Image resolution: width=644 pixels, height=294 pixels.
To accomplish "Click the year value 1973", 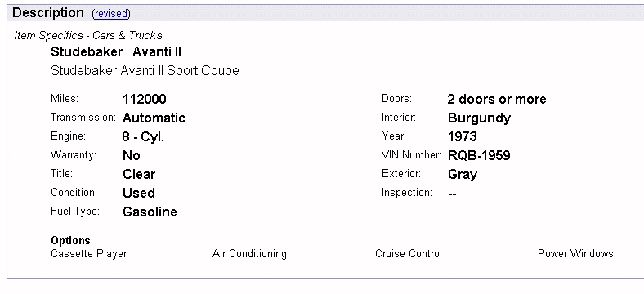I will [x=463, y=136].
